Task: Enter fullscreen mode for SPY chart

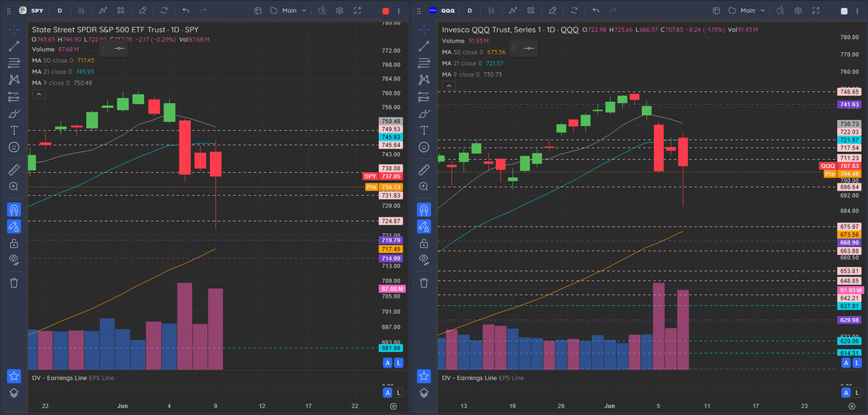Action: (x=358, y=11)
